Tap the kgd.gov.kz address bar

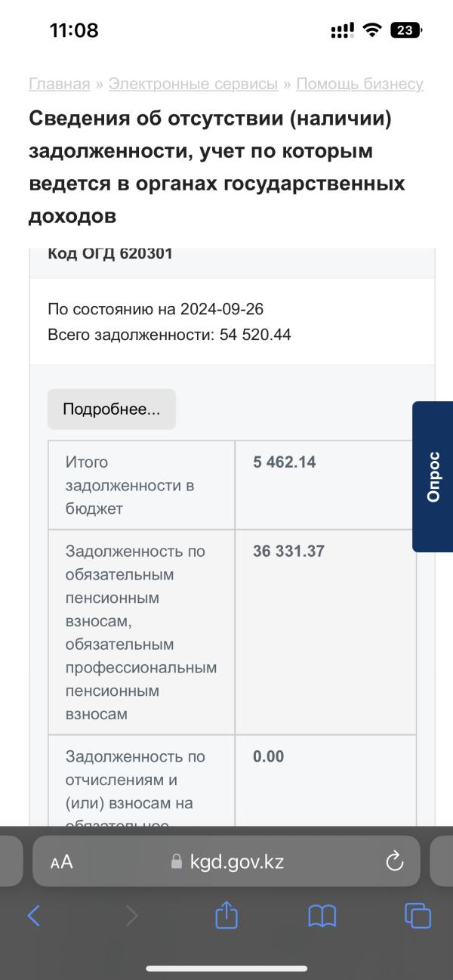pos(226,861)
